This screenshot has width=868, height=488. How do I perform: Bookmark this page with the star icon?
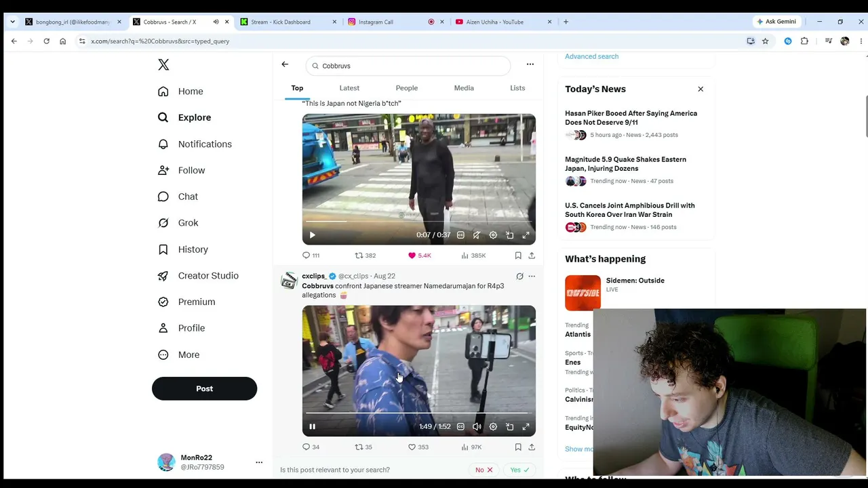[x=765, y=41]
